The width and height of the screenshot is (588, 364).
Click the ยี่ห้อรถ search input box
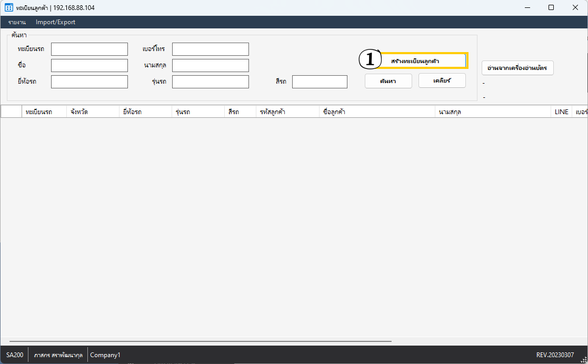(x=89, y=82)
